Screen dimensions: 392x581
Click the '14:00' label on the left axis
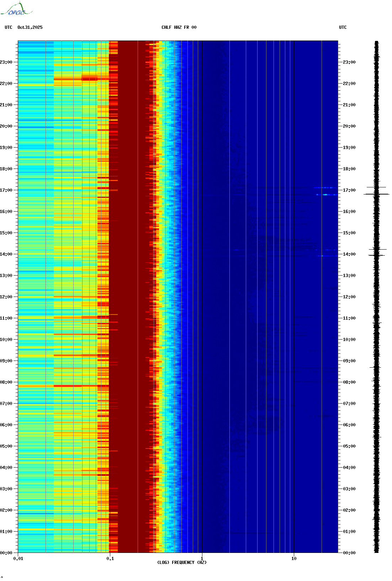[x=6, y=254]
